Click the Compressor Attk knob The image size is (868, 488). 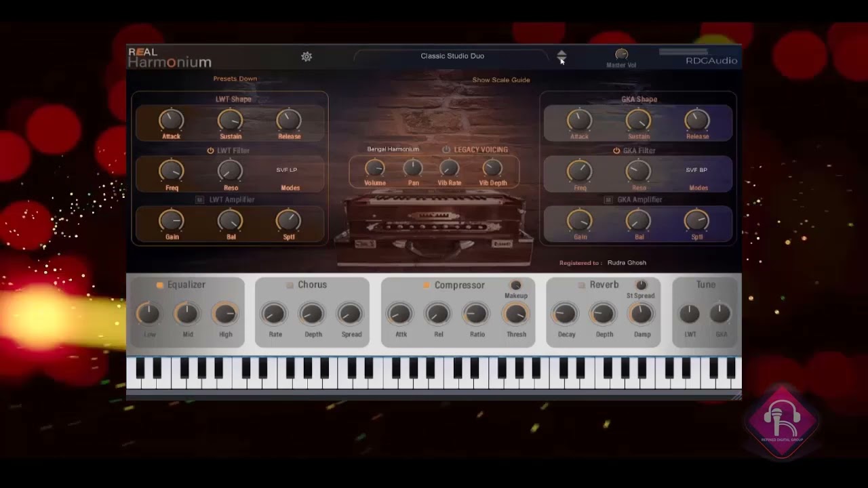pos(399,314)
